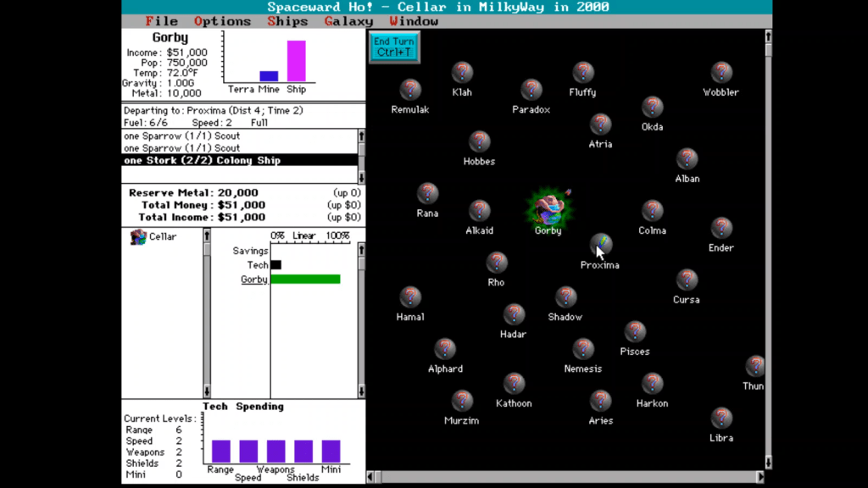
Task: Click the Proxima planet on the map
Action: (x=600, y=245)
